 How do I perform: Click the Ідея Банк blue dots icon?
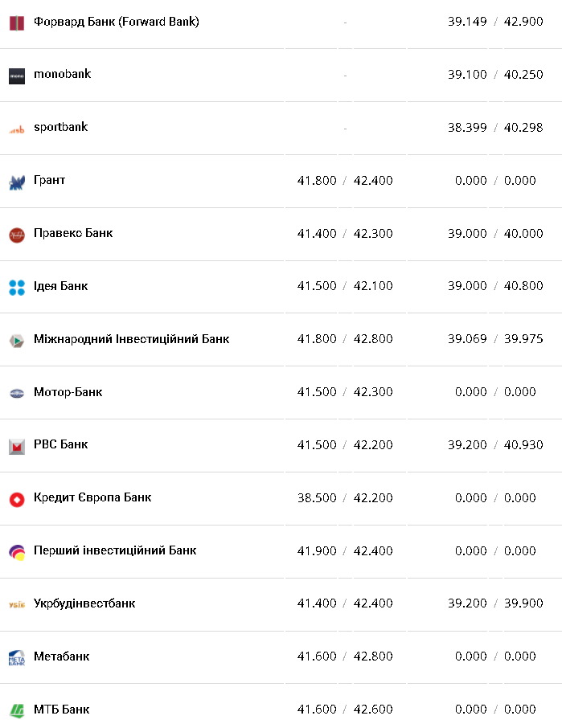pos(17,287)
